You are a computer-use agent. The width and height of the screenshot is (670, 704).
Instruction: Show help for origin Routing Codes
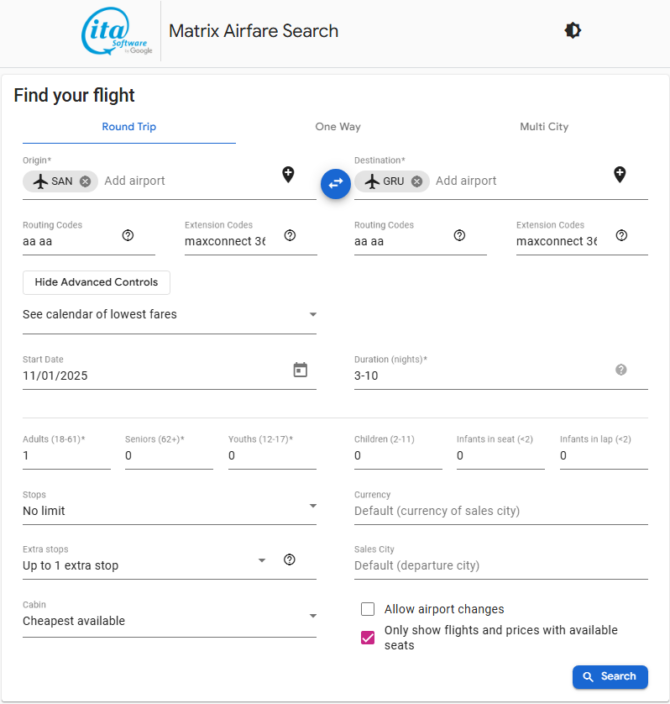point(128,235)
